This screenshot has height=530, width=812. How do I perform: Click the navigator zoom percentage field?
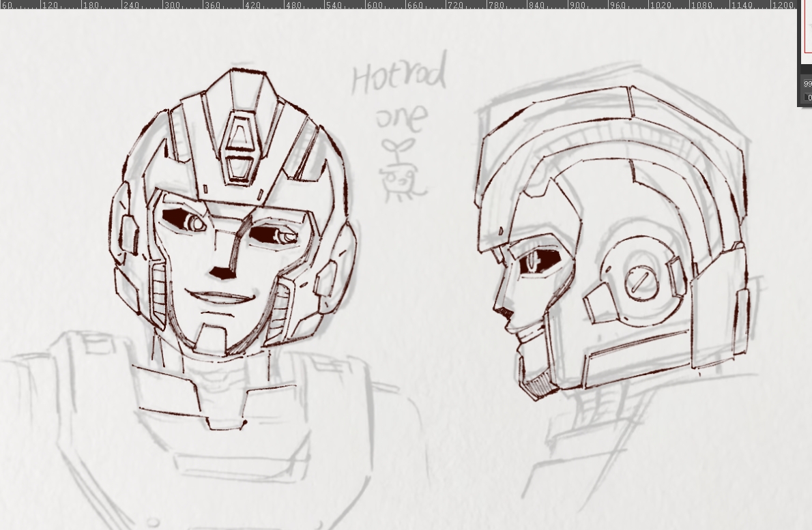808,84
